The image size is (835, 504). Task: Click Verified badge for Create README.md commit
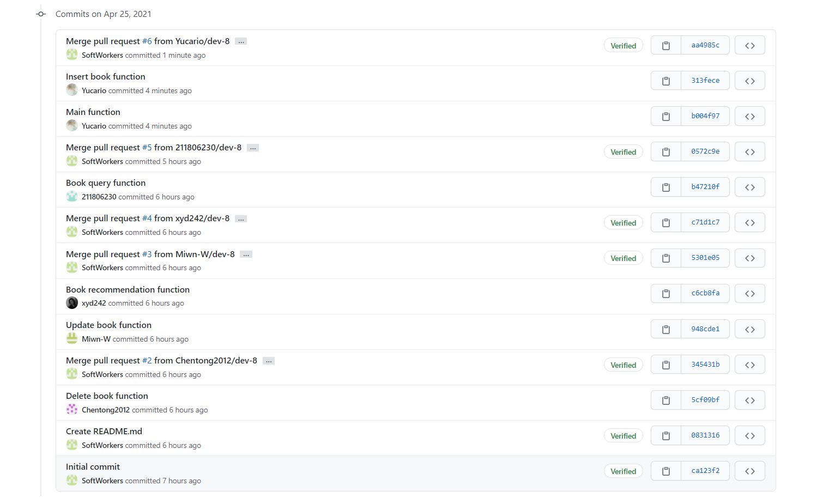point(623,436)
